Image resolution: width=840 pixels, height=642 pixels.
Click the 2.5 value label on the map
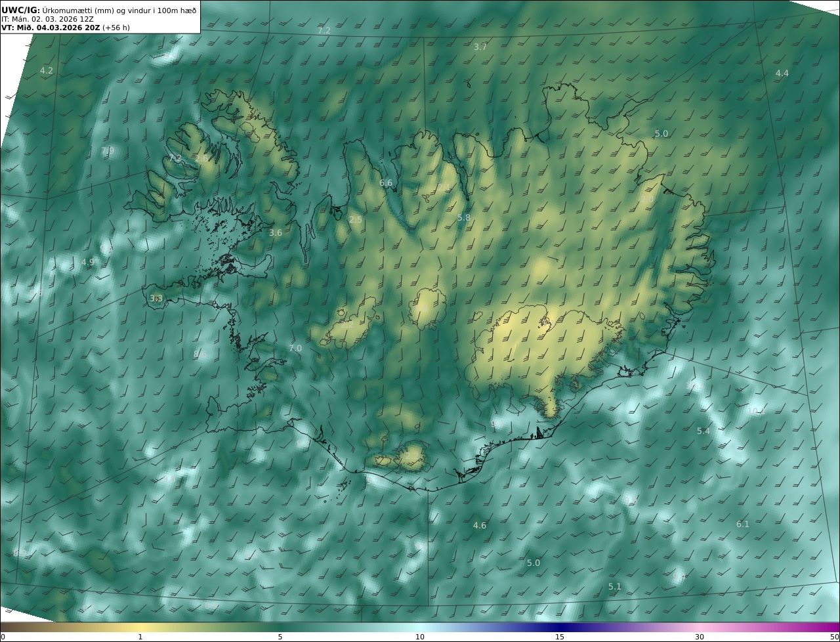pyautogui.click(x=356, y=220)
